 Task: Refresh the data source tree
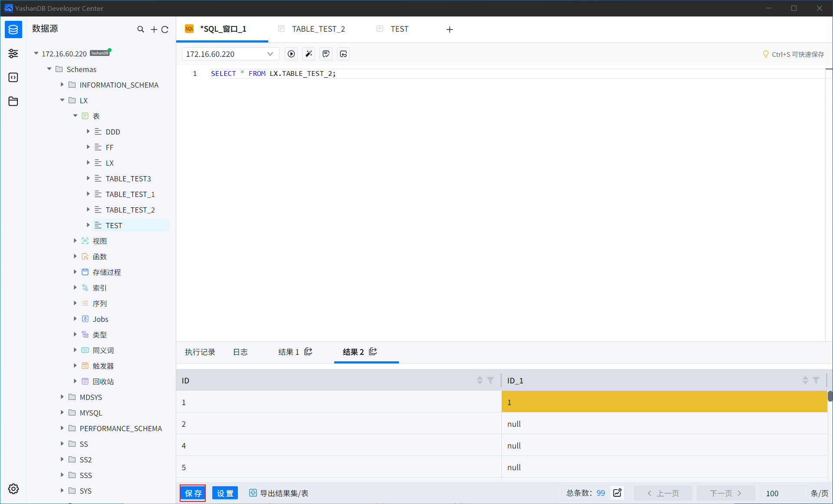165,29
